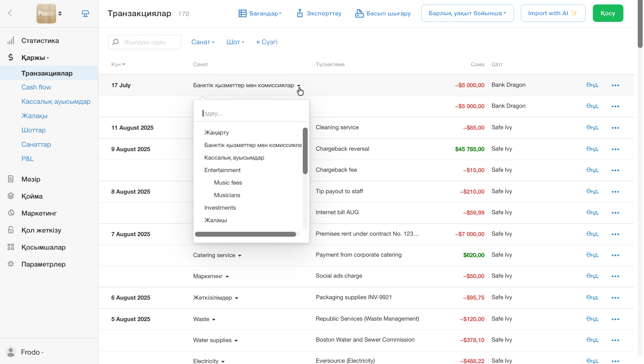Click the green Қосу button

click(x=608, y=13)
